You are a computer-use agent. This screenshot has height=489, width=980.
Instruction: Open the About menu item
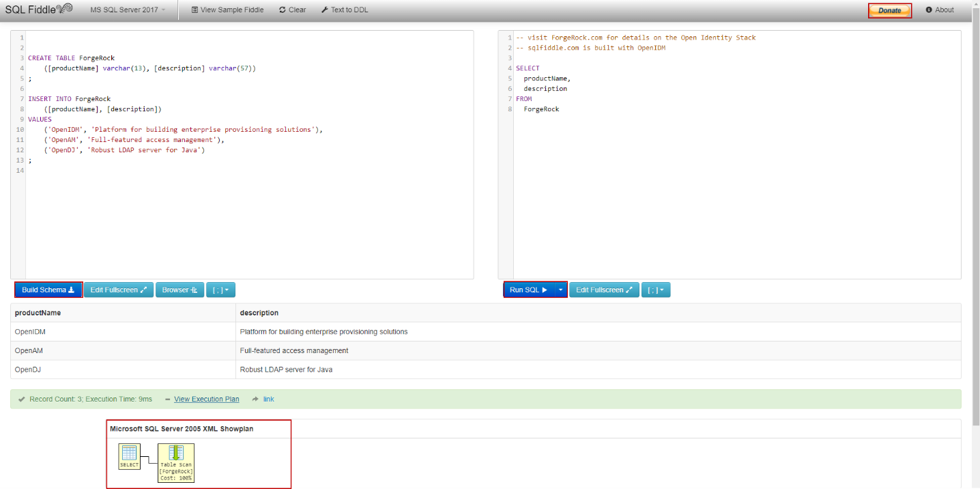pos(940,10)
